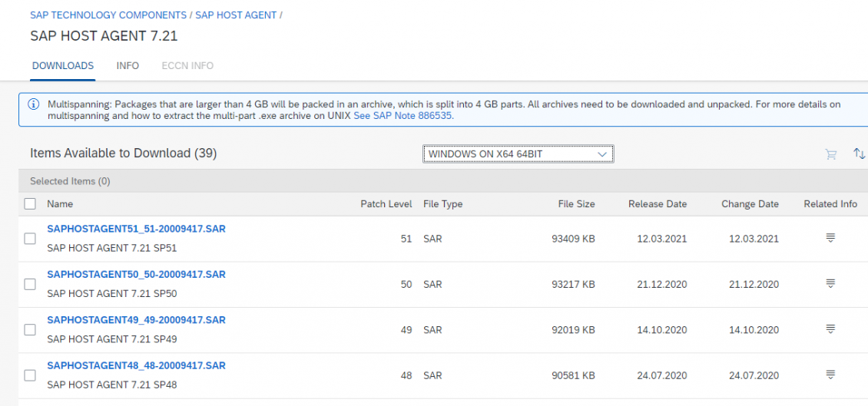Switch to the DOWNLOADS tab
The image size is (868, 406).
62,66
